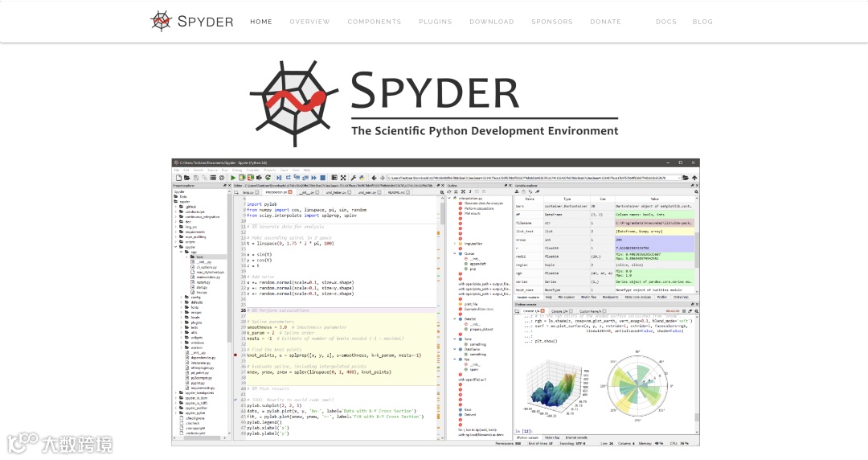Click Run cell and advance icon
The image size is (868, 460).
coord(250,178)
